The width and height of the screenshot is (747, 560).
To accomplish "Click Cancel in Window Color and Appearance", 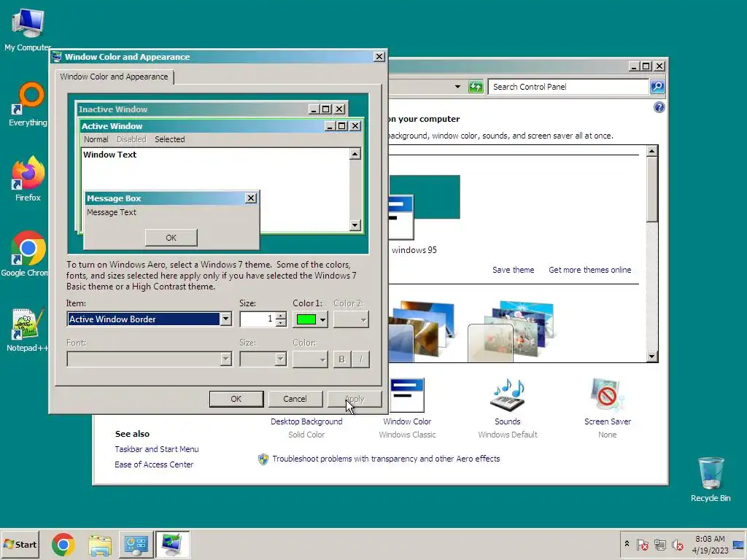I will (x=295, y=399).
